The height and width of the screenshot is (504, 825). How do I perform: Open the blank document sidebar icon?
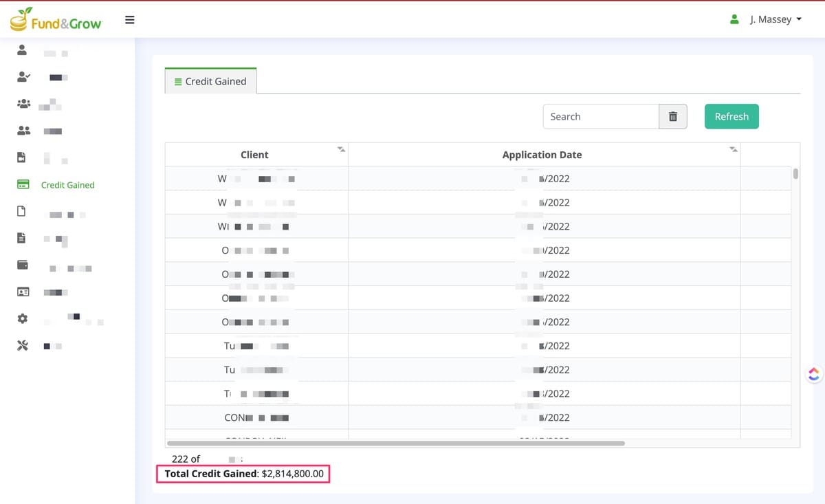pyautogui.click(x=21, y=211)
